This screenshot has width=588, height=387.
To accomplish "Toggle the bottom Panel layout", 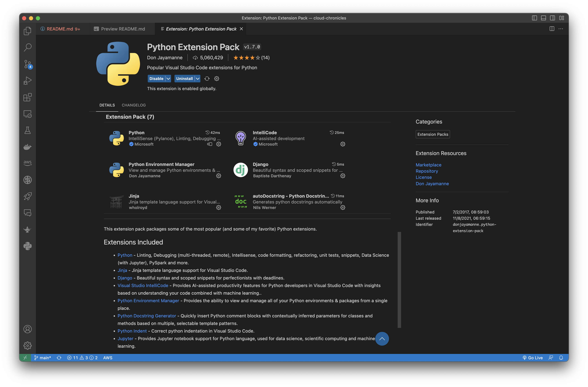I will click(x=544, y=18).
